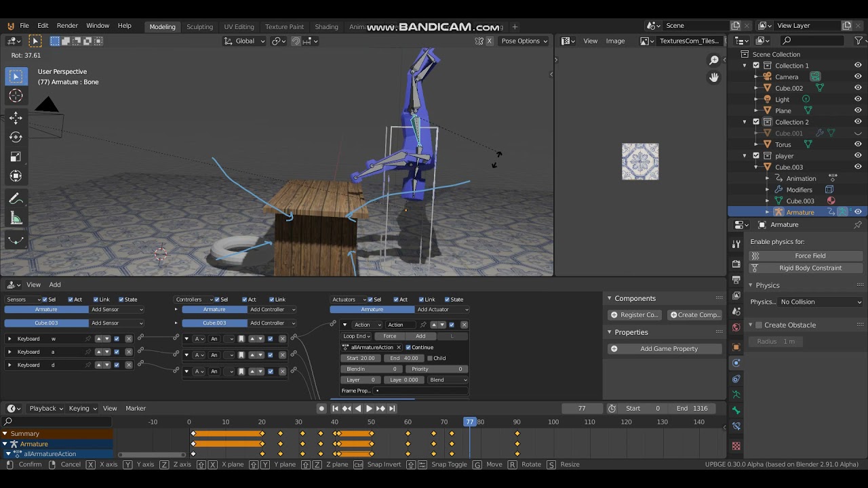
Task: Collapse Collection 2 in the outliner
Action: [745, 122]
